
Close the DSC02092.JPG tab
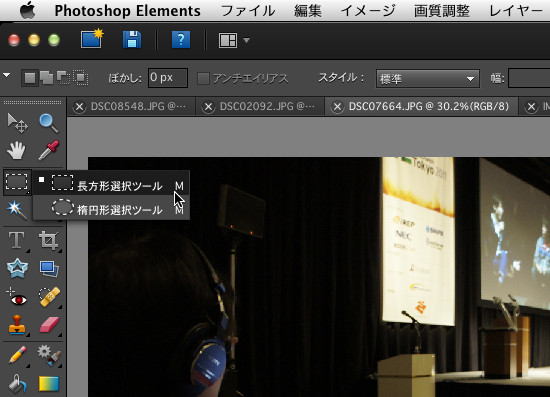click(x=208, y=107)
